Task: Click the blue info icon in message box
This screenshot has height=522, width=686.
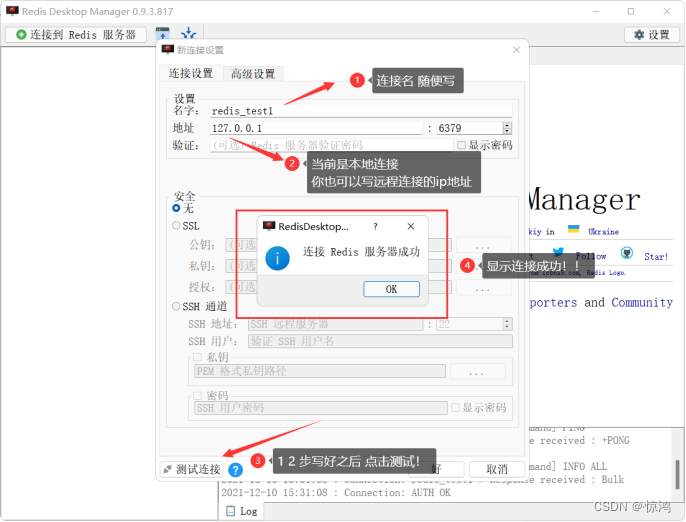Action: 277,258
